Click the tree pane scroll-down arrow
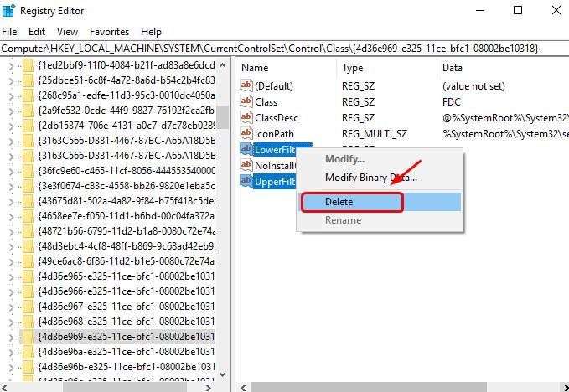The height and width of the screenshot is (392, 569). tap(223, 374)
